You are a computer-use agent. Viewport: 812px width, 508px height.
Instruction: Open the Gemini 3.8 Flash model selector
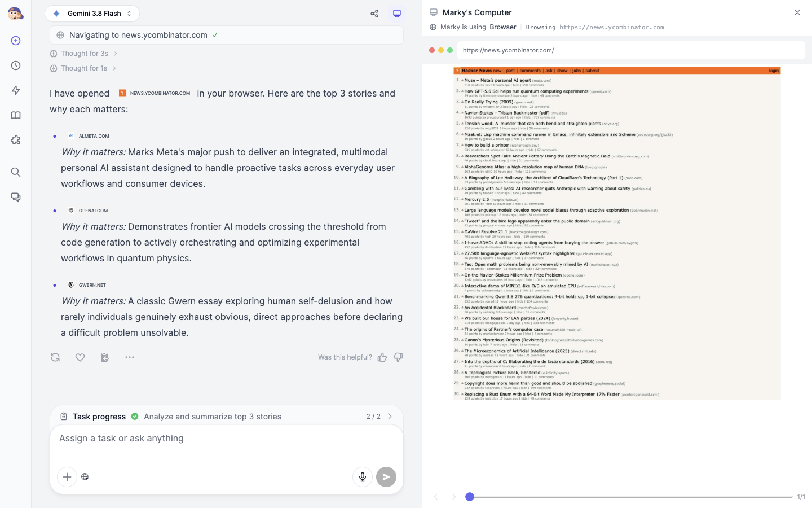pos(92,14)
